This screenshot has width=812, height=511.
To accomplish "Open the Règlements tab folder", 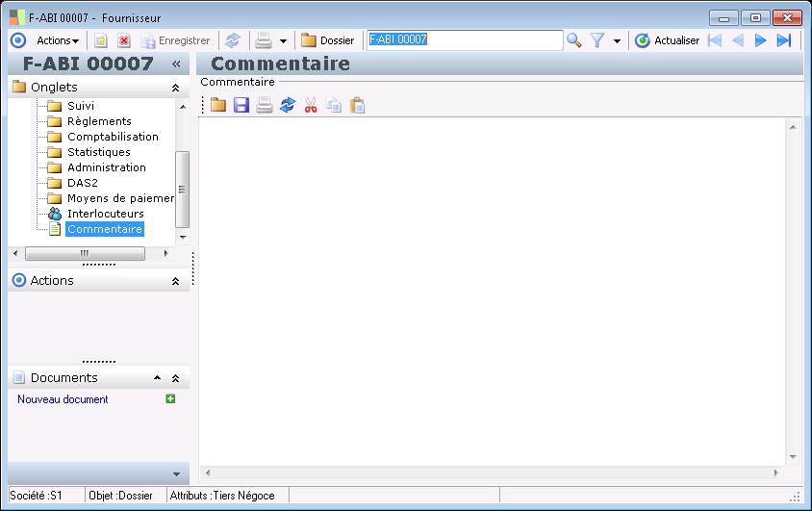I will (99, 121).
